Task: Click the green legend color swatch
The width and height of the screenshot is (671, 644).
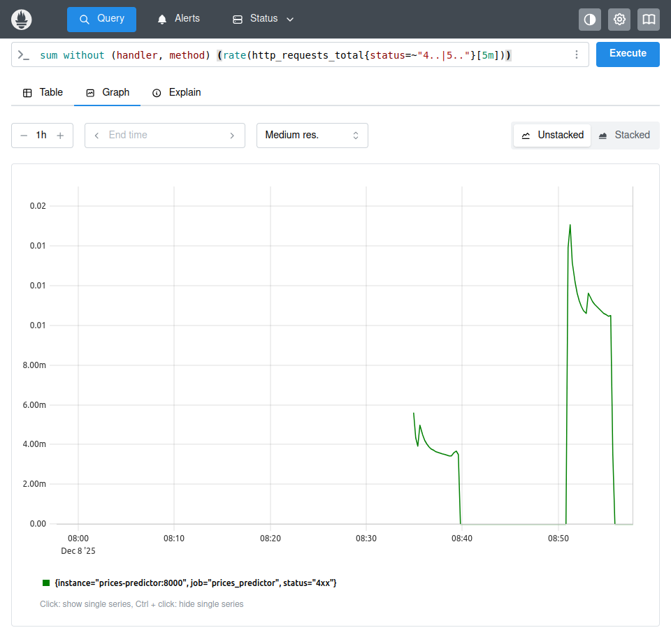Action: coord(46,583)
